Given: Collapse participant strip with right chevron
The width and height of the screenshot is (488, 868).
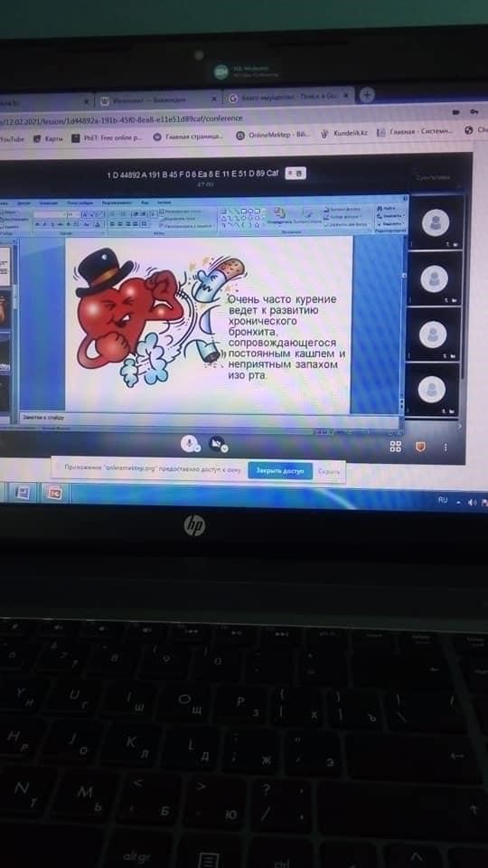Looking at the screenshot, I should (x=459, y=426).
